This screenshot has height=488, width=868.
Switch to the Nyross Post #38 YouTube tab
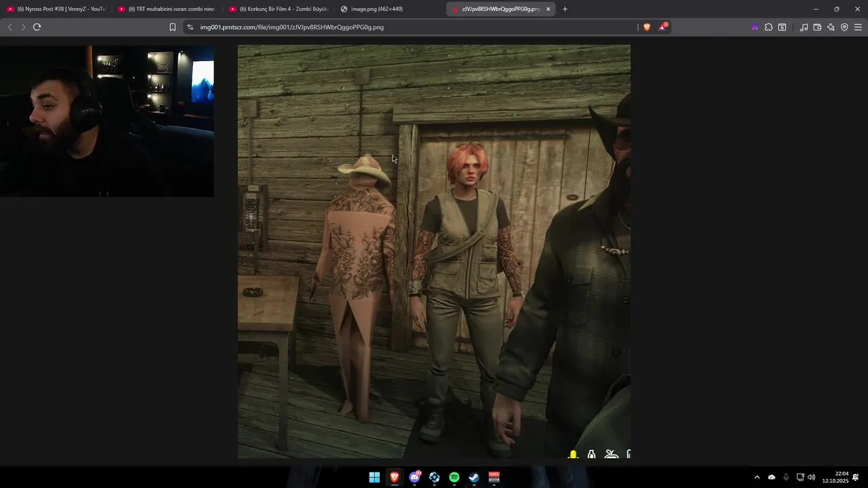pyautogui.click(x=56, y=9)
